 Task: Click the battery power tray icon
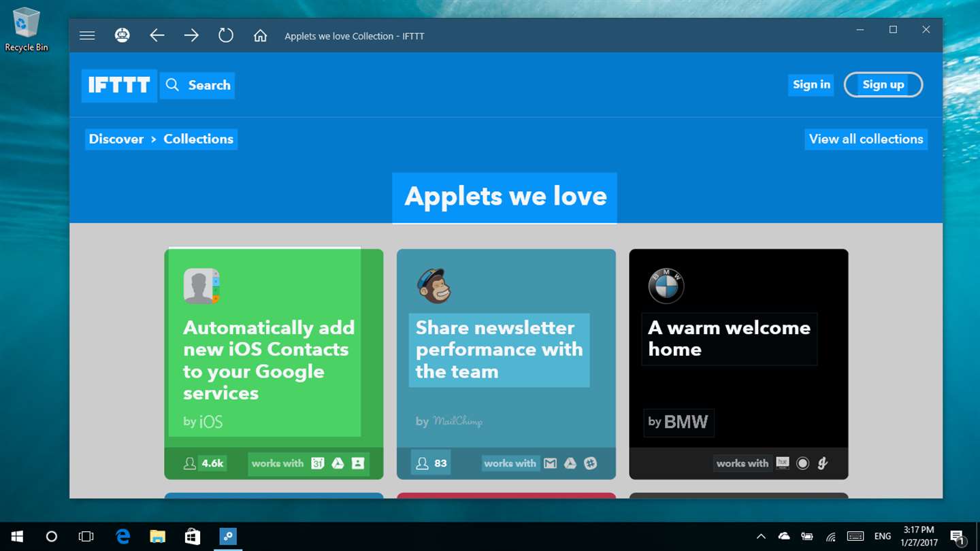pos(807,537)
